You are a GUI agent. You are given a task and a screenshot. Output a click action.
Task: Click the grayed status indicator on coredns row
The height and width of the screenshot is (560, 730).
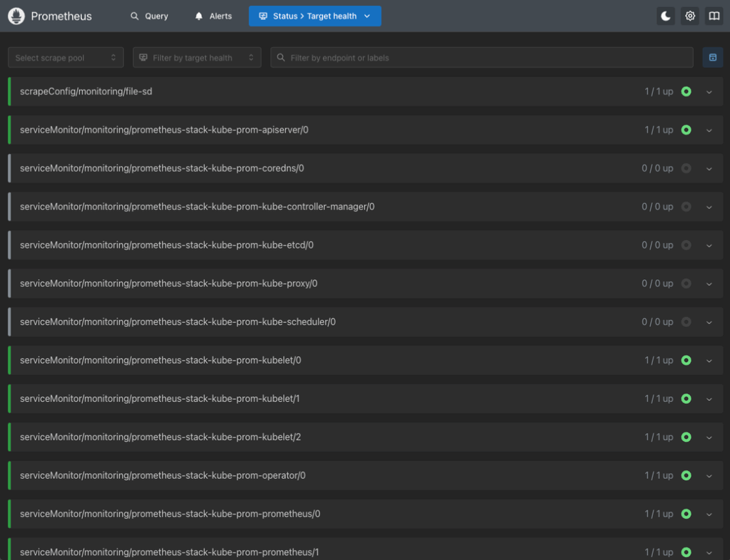click(686, 168)
